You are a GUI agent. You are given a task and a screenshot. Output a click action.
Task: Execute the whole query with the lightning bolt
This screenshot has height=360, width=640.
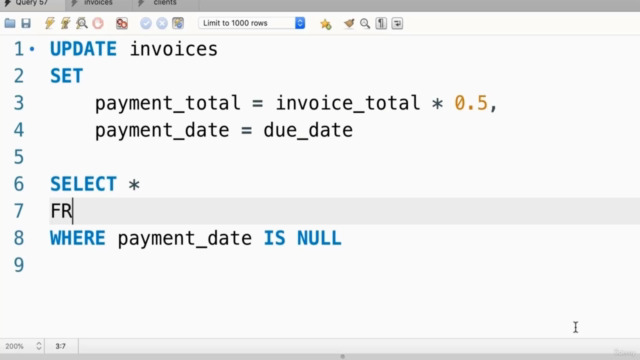tap(50, 23)
